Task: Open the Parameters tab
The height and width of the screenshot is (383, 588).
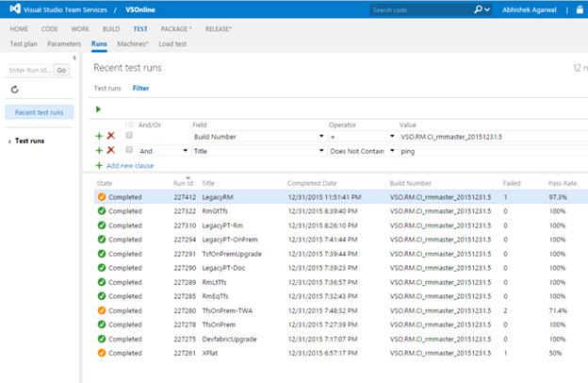Action: (64, 44)
